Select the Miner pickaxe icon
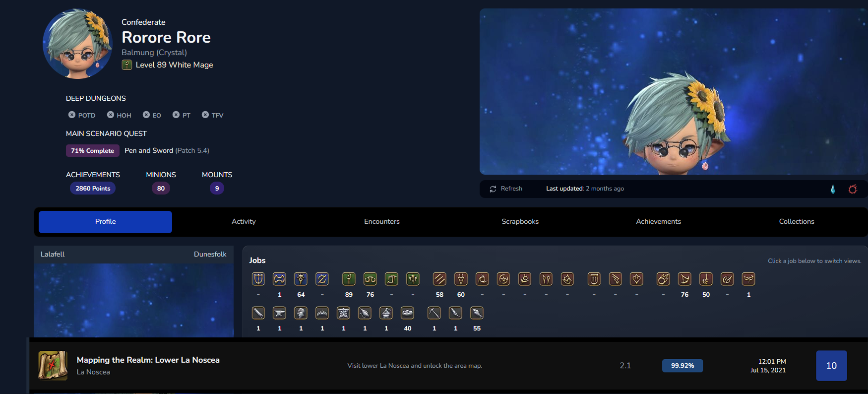Viewport: 868px width, 394px height. tap(434, 313)
